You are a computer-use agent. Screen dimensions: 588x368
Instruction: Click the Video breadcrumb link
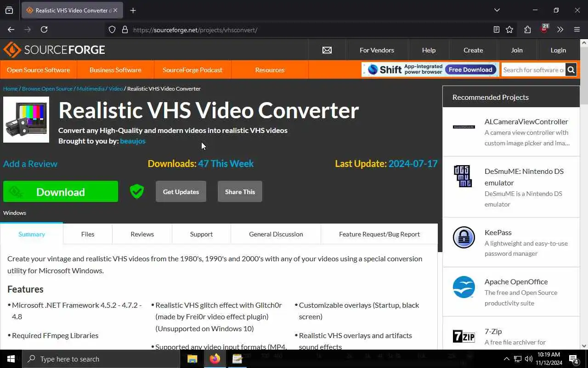116,88
